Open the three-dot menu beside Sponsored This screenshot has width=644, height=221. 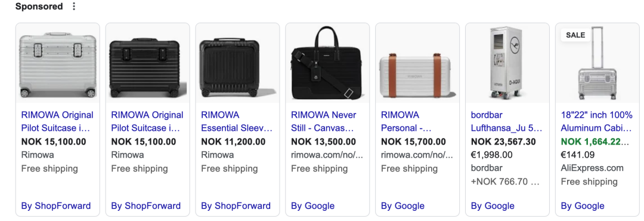(74, 7)
